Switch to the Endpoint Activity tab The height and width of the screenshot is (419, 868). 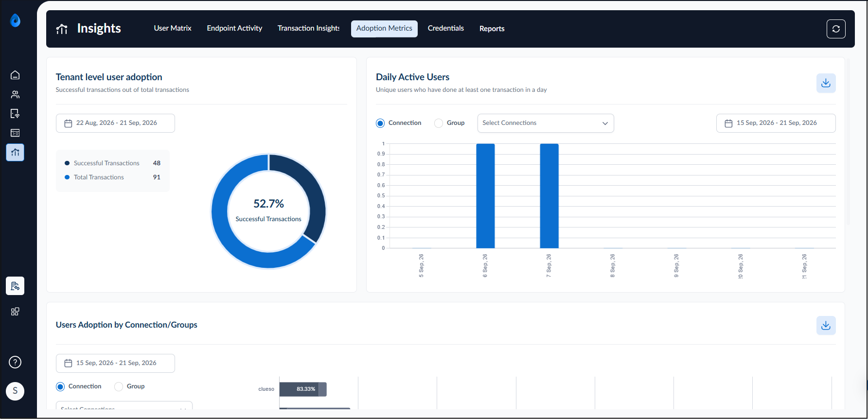(x=234, y=28)
